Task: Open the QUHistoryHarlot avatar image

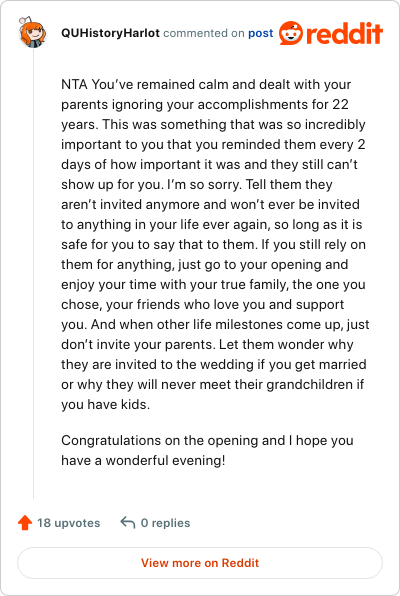Action: pos(33,32)
